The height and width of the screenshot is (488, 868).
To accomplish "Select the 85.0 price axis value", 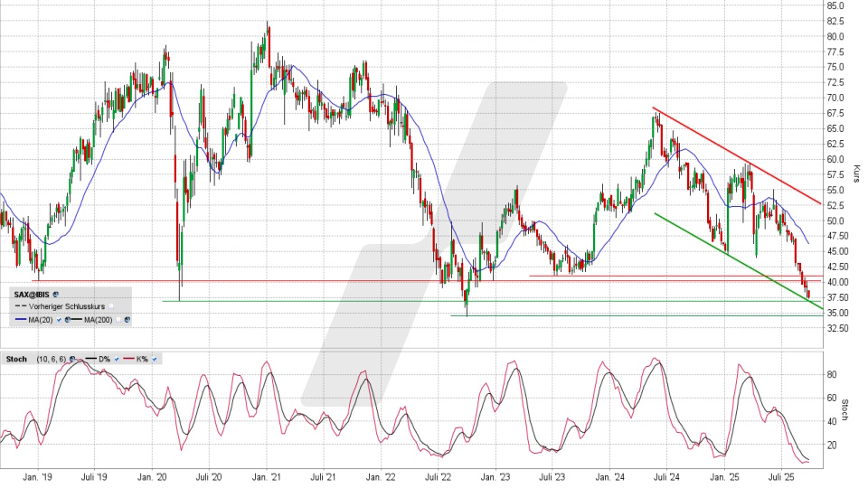I will click(835, 6).
